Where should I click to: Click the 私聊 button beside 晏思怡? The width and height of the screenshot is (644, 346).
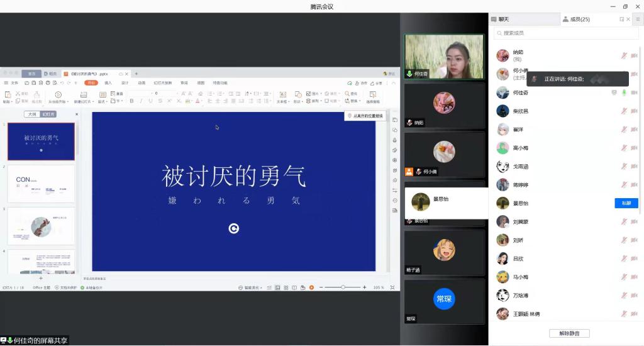[626, 203]
